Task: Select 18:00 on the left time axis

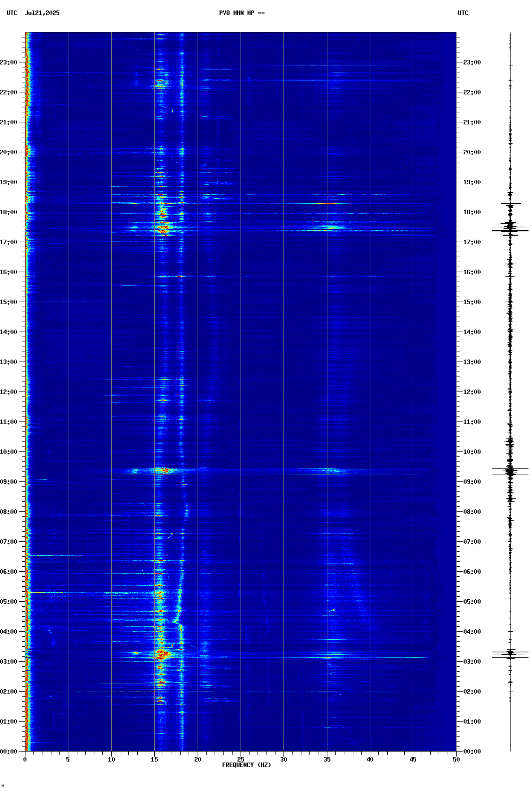Action: (8, 212)
